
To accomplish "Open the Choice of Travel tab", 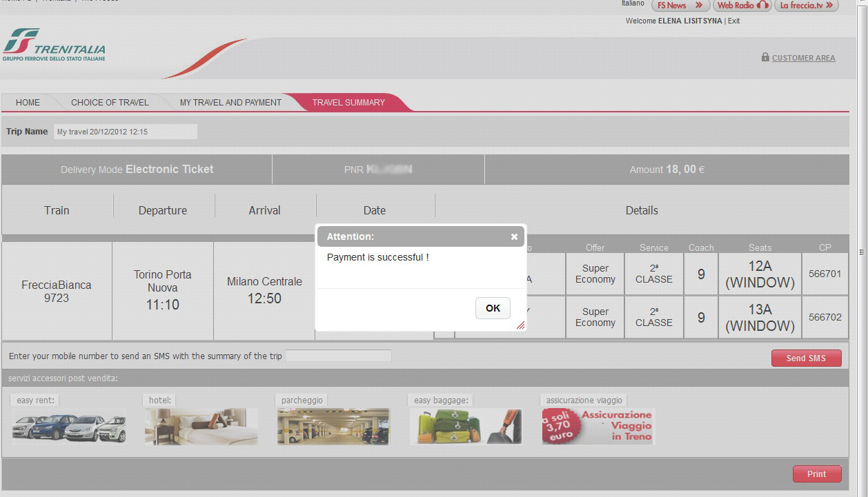I will pos(110,102).
